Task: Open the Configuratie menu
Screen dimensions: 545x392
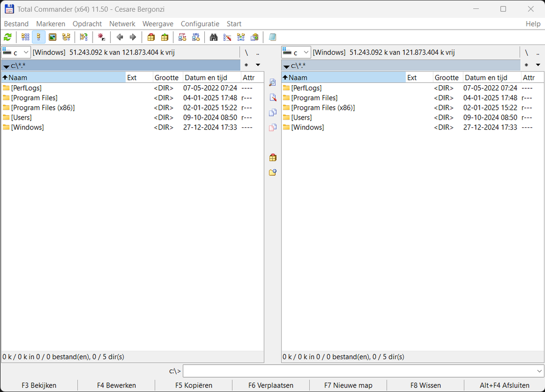Action: coord(200,24)
